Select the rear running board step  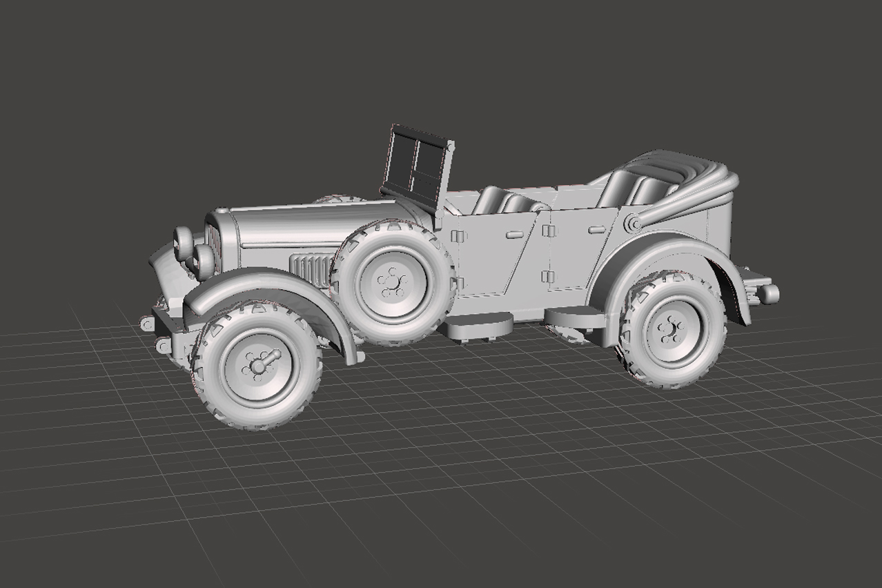[x=574, y=317]
